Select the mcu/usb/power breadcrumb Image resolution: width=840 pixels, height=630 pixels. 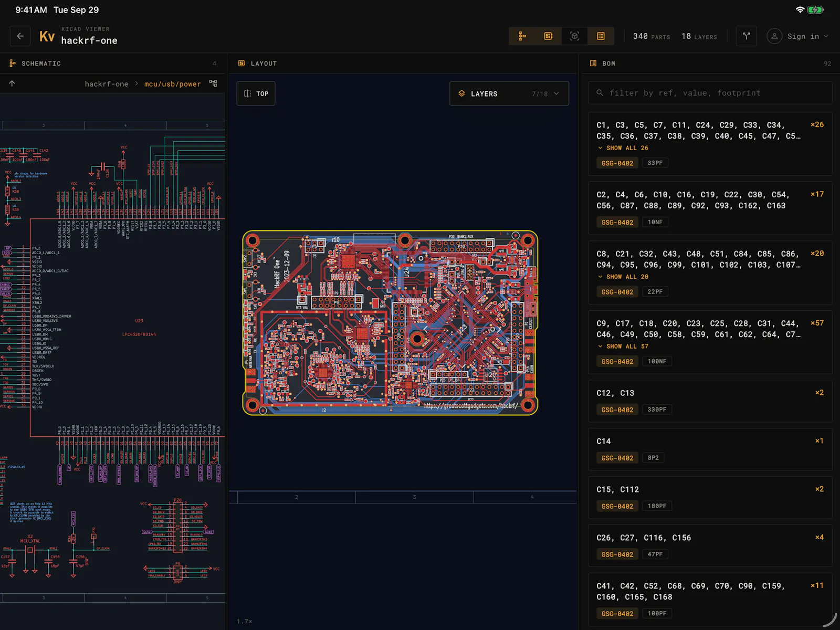[173, 84]
